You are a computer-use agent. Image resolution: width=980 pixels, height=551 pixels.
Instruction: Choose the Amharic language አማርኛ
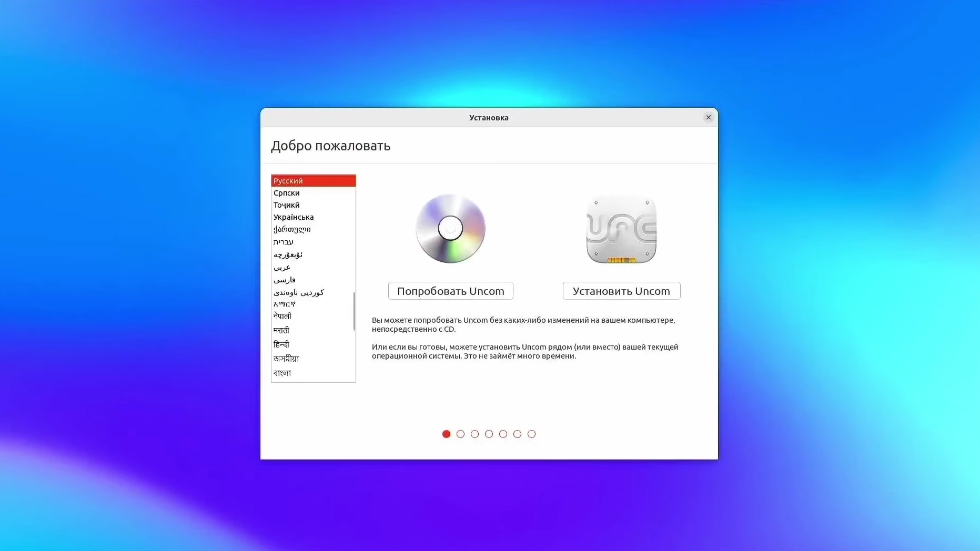click(x=314, y=304)
